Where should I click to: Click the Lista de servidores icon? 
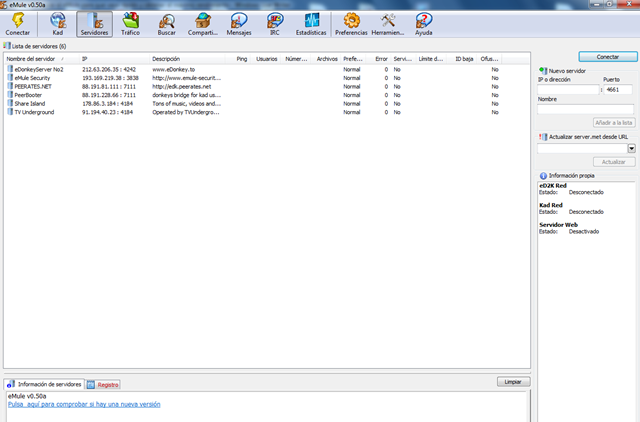(x=7, y=46)
